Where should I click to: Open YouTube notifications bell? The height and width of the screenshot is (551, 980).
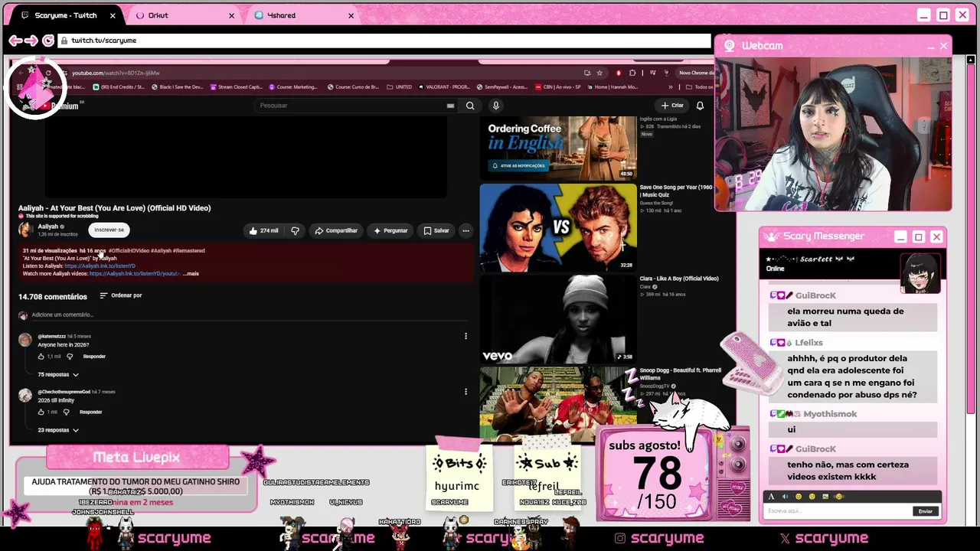(x=700, y=106)
